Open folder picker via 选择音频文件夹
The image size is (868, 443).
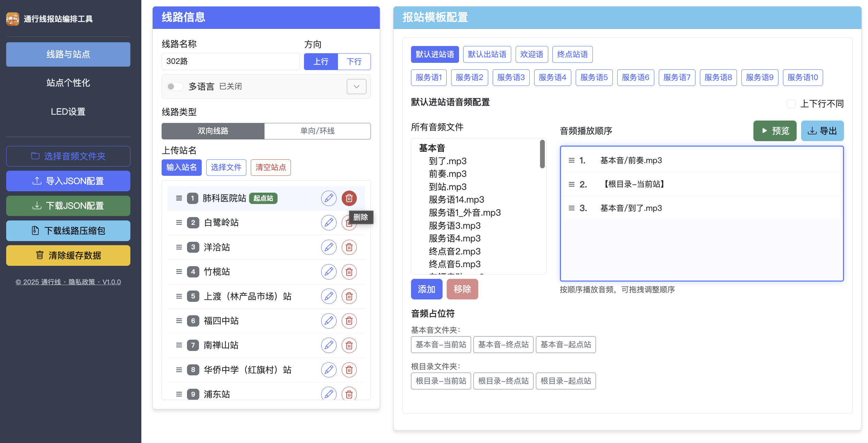click(x=68, y=156)
